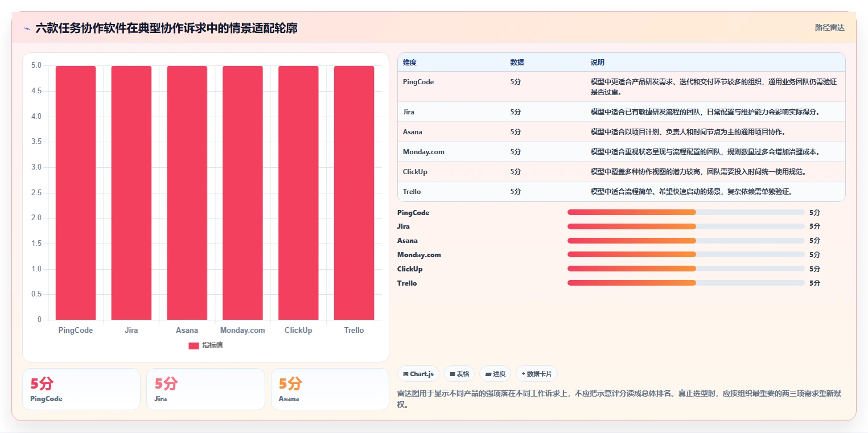Open the Asana 5分 data card
The height and width of the screenshot is (433, 868).
[330, 389]
